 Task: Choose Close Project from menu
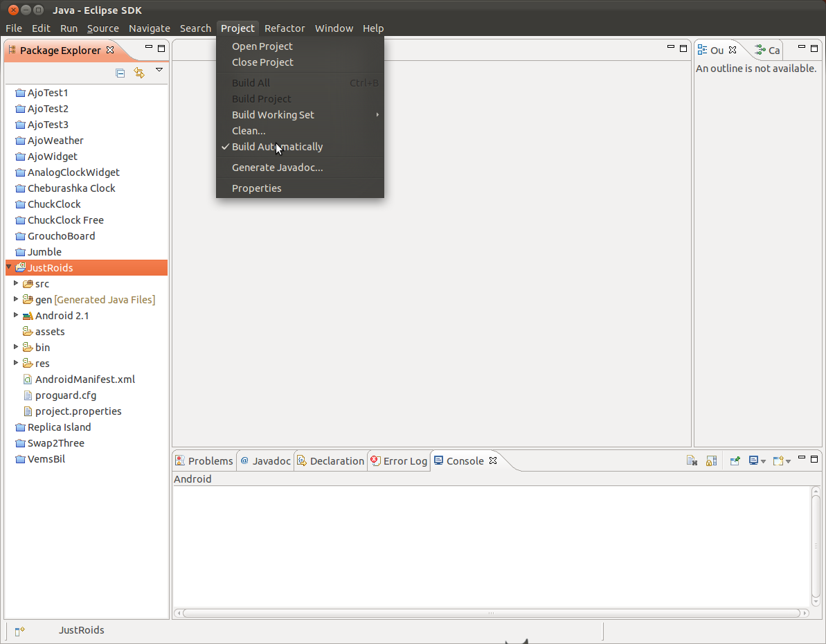(300, 62)
